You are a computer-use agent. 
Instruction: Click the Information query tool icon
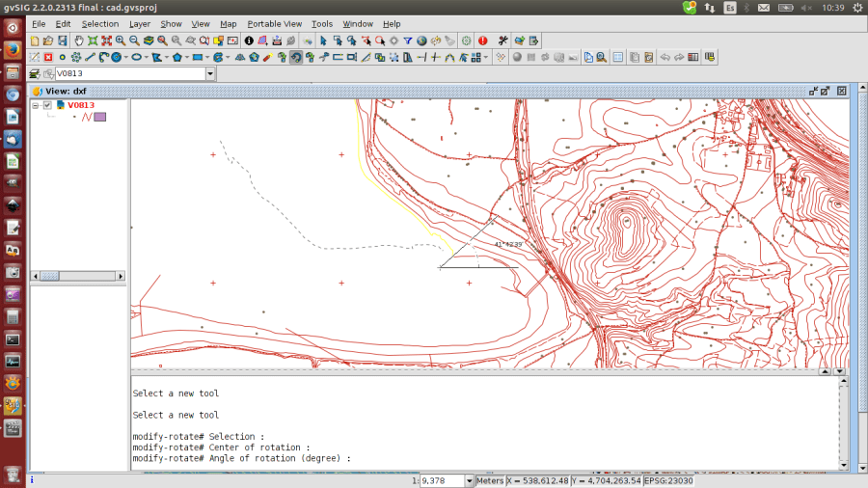(x=249, y=41)
